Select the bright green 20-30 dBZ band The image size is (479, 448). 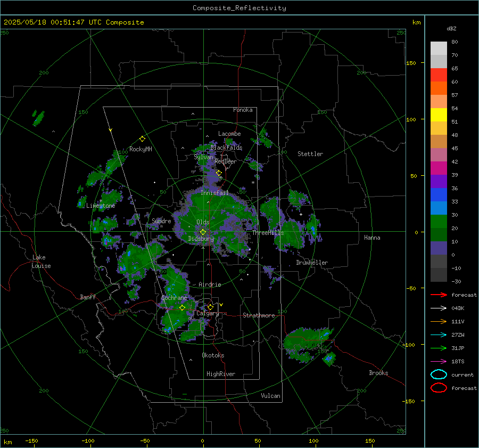(439, 222)
